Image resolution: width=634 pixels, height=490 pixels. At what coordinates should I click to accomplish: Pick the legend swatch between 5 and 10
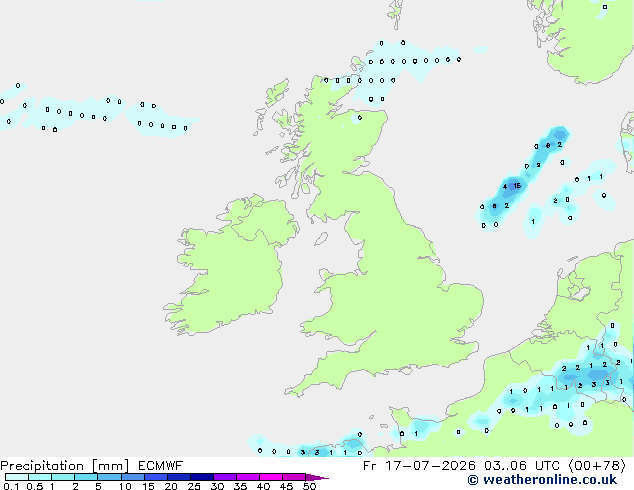click(x=109, y=477)
